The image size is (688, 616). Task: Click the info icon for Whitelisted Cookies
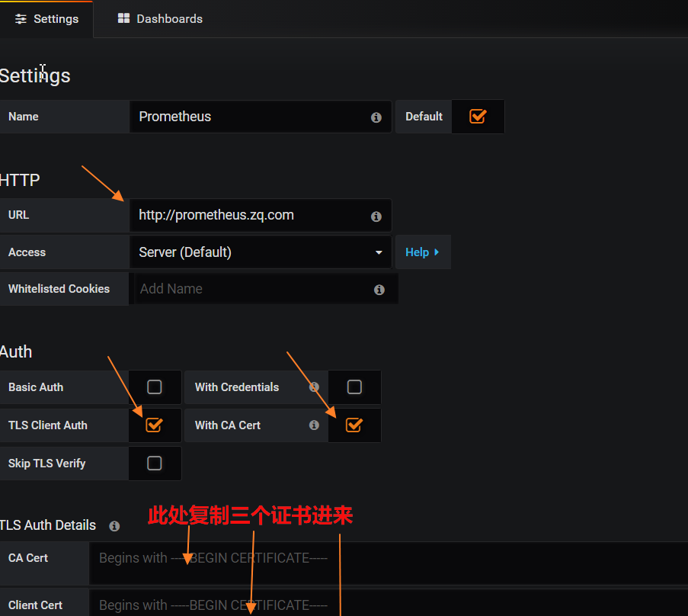(x=379, y=290)
